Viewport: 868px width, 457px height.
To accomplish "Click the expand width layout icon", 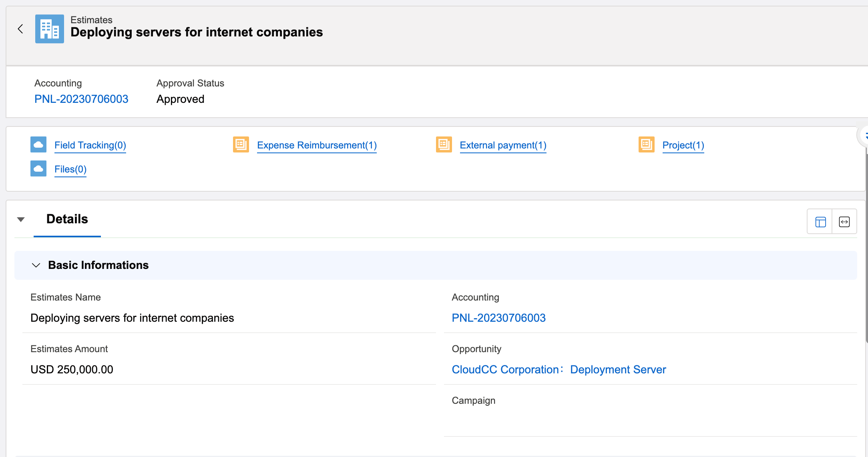I will (844, 222).
